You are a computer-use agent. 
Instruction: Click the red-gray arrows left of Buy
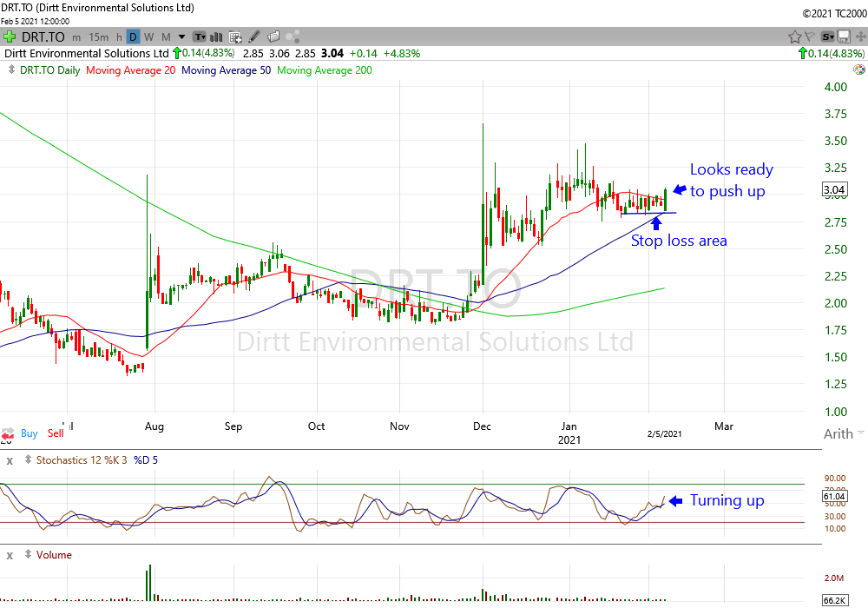pyautogui.click(x=8, y=433)
